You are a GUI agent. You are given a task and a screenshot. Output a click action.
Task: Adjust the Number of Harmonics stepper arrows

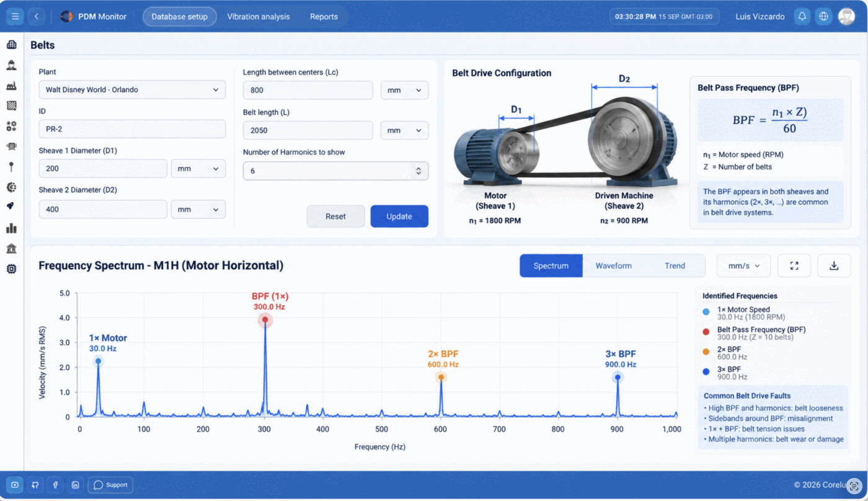418,171
